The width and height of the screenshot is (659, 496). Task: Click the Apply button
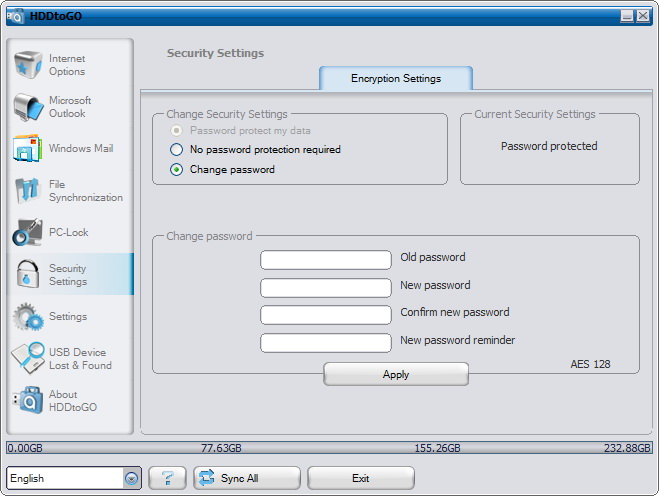396,374
